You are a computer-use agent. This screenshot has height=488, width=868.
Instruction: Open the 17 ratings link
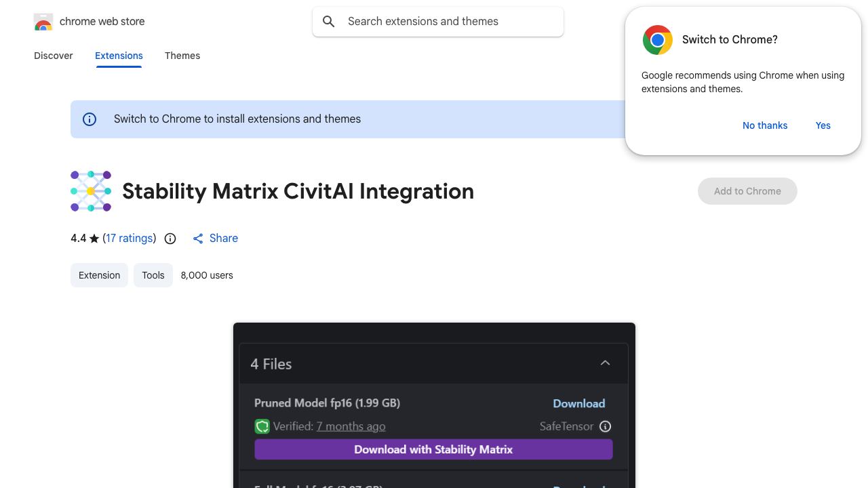[x=130, y=239]
